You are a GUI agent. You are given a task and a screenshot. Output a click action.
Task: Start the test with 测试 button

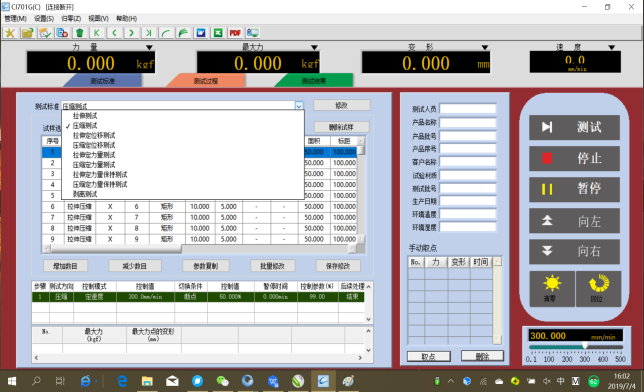coord(574,127)
